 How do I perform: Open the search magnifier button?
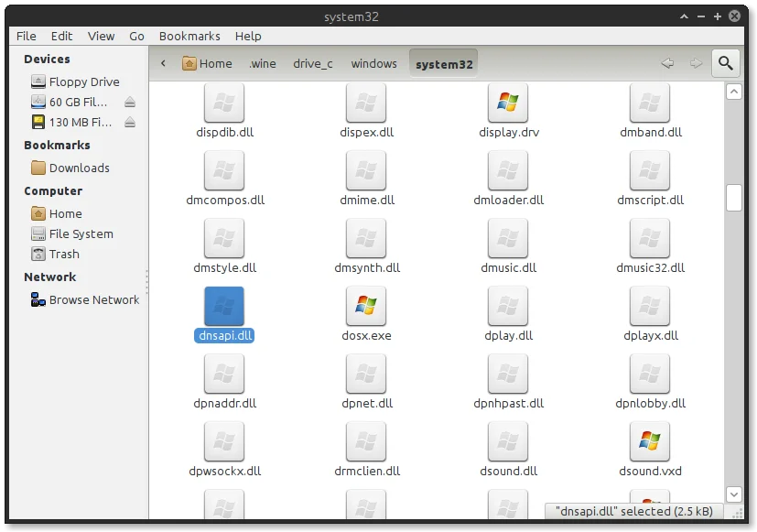click(x=726, y=63)
